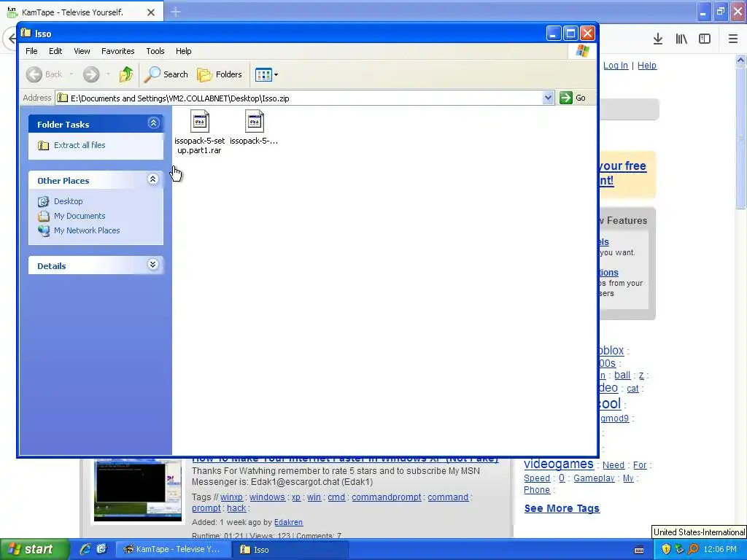Click the browser page scroll-up arrow
The height and width of the screenshot is (560, 747).
click(741, 60)
